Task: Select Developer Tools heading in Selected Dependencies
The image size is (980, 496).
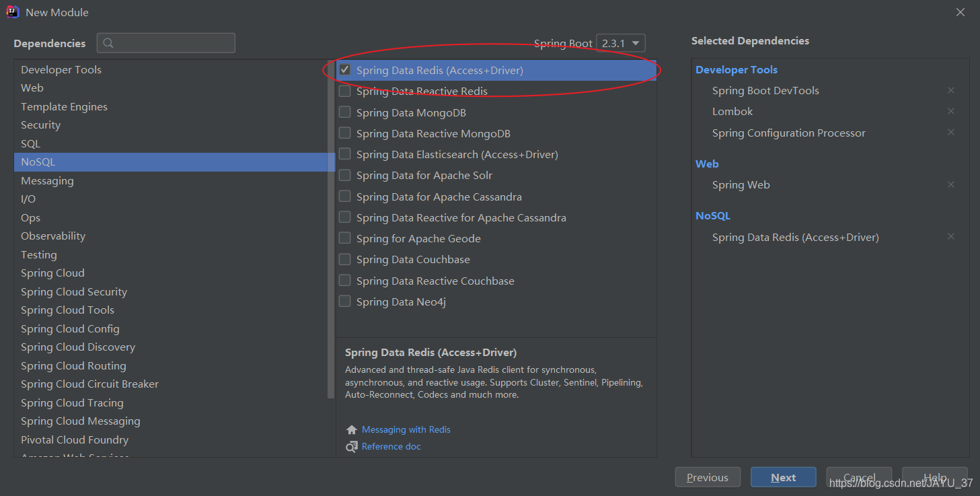Action: (x=737, y=69)
